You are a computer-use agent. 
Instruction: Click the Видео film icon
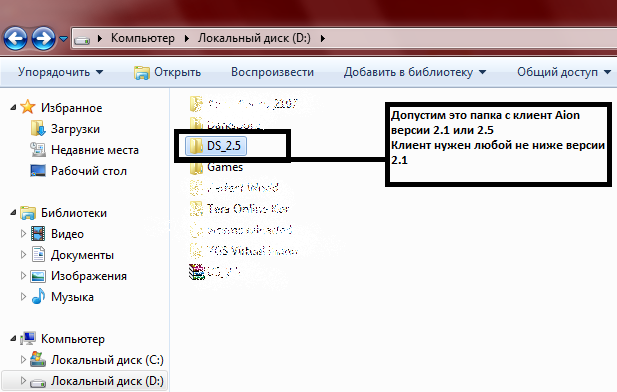[x=38, y=233]
